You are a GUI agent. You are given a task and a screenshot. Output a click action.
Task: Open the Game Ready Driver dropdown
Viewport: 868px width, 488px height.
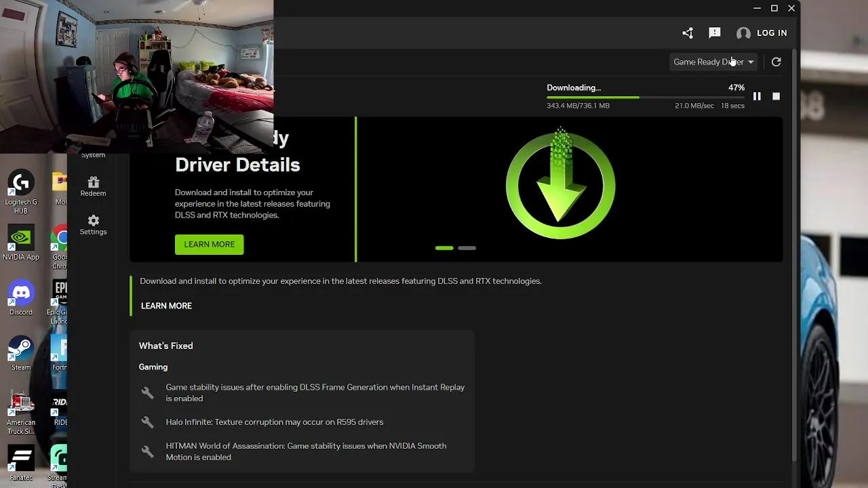click(x=713, y=62)
